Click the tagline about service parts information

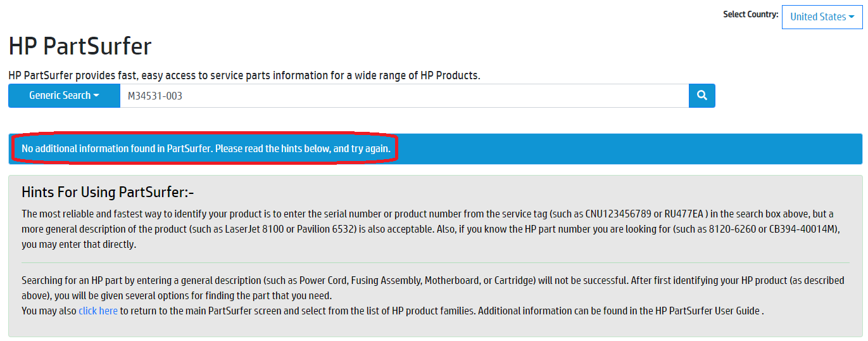pyautogui.click(x=244, y=75)
